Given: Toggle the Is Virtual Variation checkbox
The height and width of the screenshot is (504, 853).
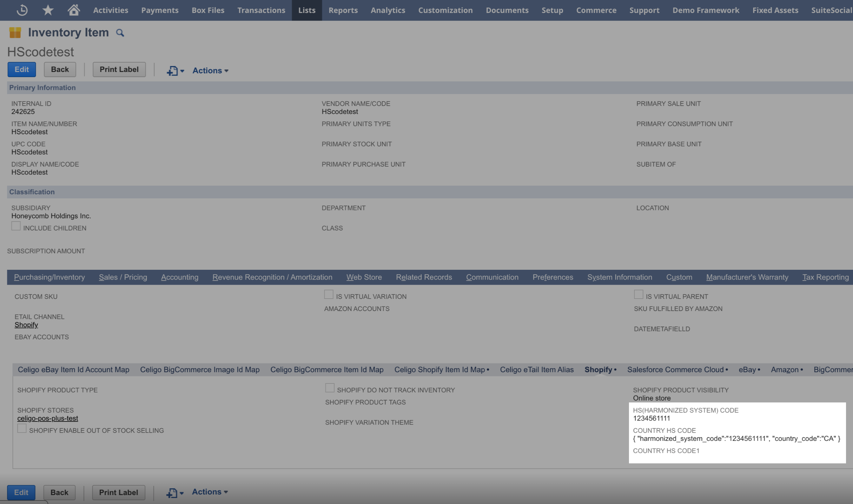Looking at the screenshot, I should click(329, 295).
